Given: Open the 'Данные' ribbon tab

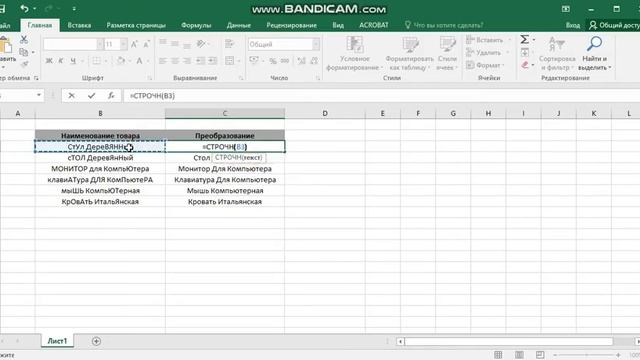Looking at the screenshot, I should (x=238, y=25).
